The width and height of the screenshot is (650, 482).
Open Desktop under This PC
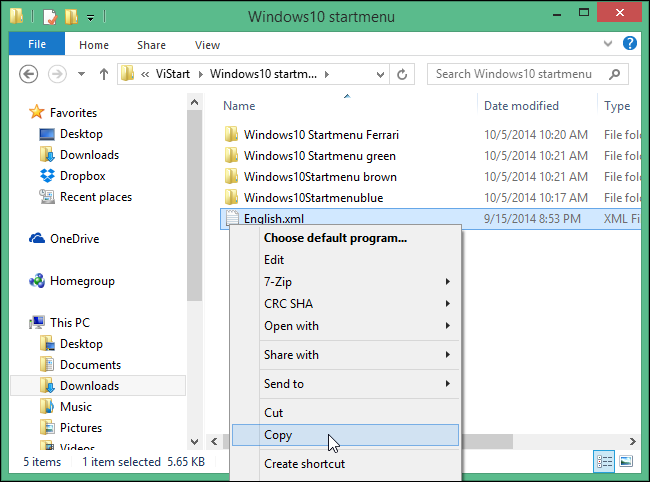81,344
